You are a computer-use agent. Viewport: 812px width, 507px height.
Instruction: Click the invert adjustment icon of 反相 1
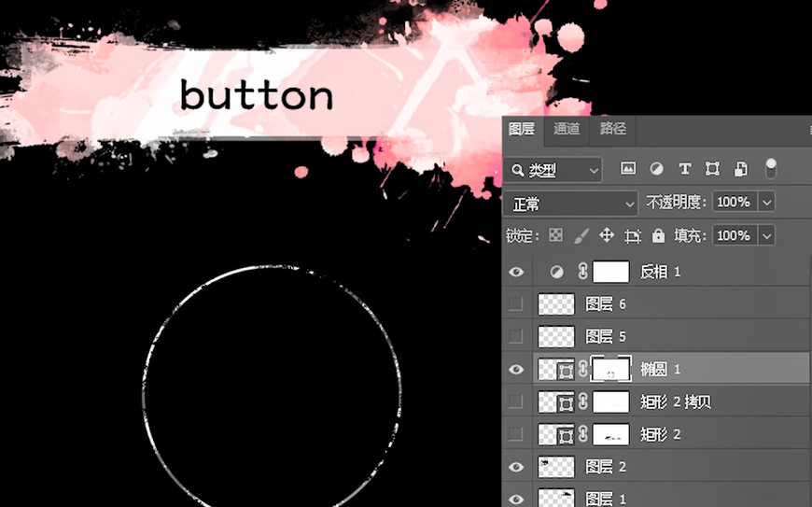(556, 272)
